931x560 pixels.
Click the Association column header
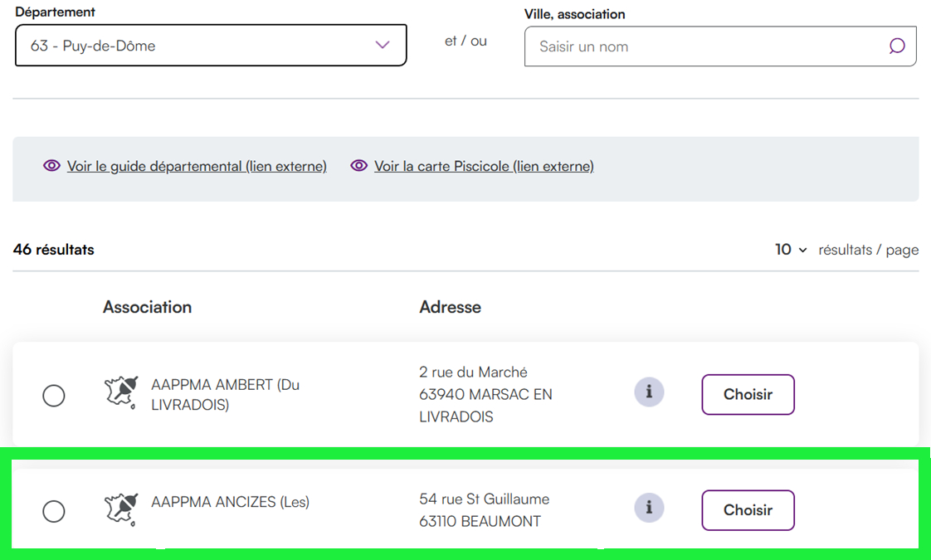pos(147,307)
